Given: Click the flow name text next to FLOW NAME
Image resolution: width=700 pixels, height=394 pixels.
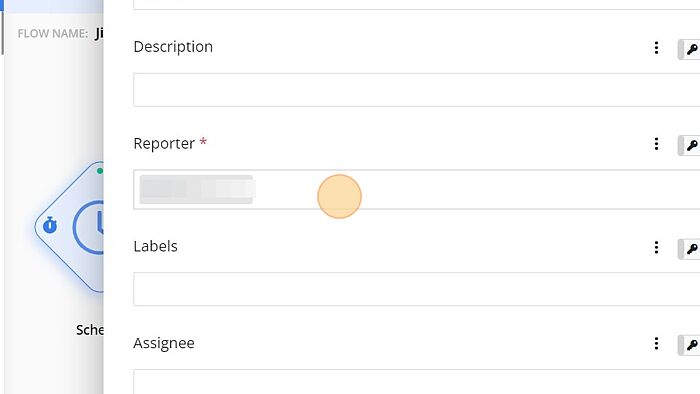Looking at the screenshot, I should (99, 33).
